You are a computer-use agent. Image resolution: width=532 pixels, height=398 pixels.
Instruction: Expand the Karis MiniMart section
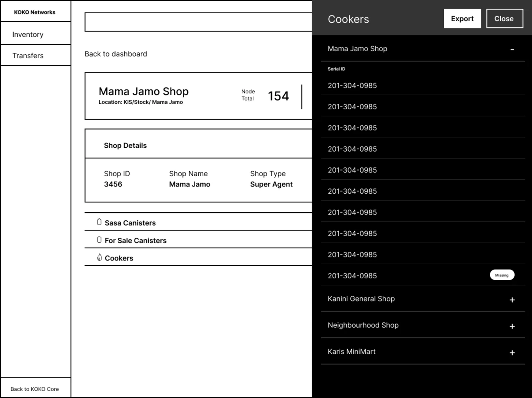pos(512,353)
